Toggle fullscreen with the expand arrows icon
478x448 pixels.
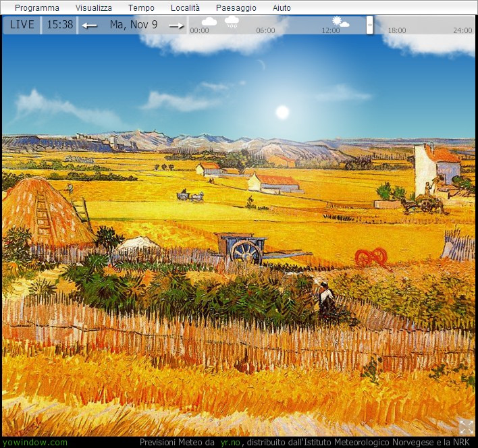pos(467,427)
